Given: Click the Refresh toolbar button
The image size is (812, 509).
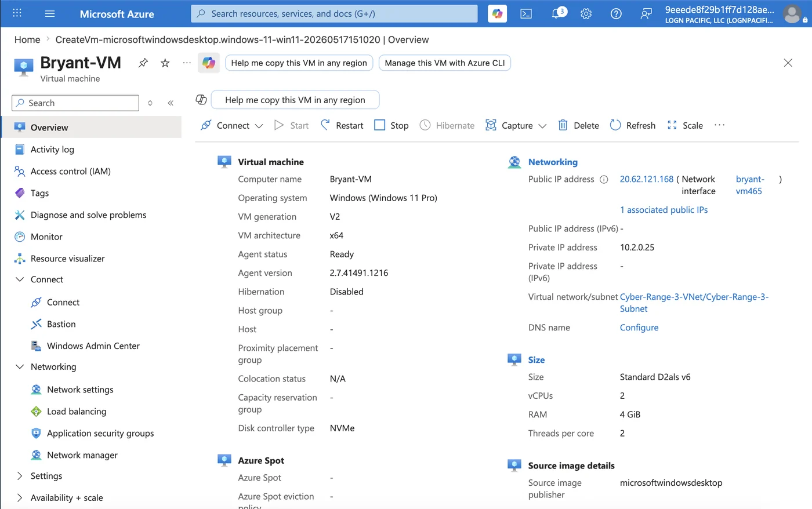Looking at the screenshot, I should [633, 125].
